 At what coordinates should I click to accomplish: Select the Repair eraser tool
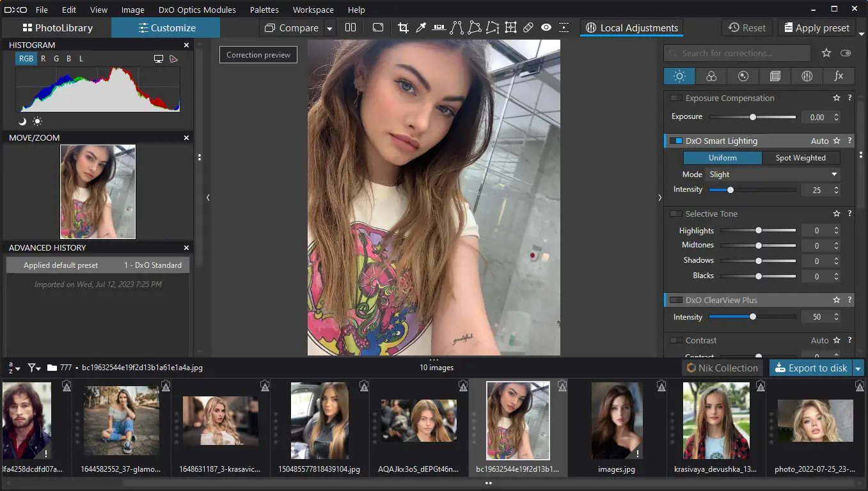tap(528, 27)
